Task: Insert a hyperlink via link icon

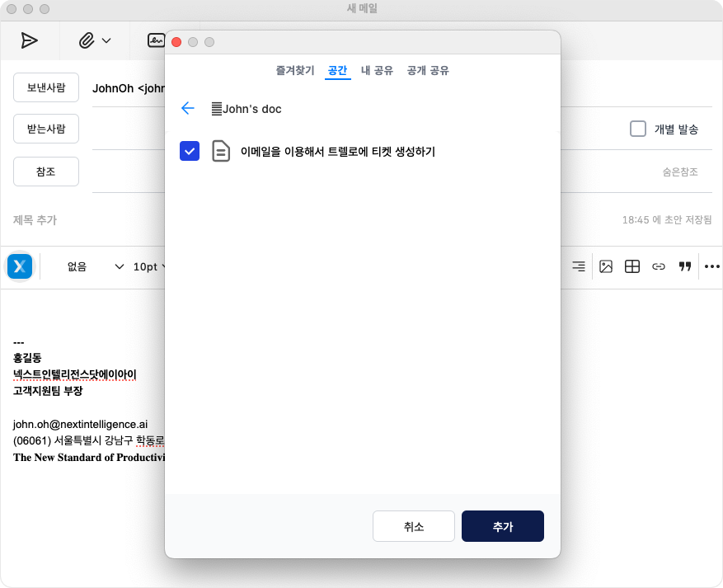Action: point(659,266)
